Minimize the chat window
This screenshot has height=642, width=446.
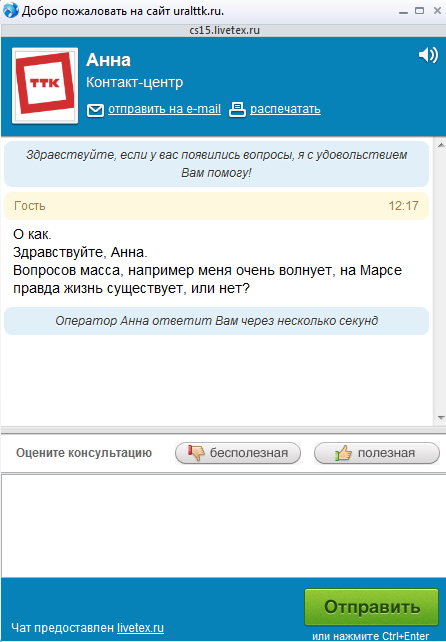[x=403, y=12]
